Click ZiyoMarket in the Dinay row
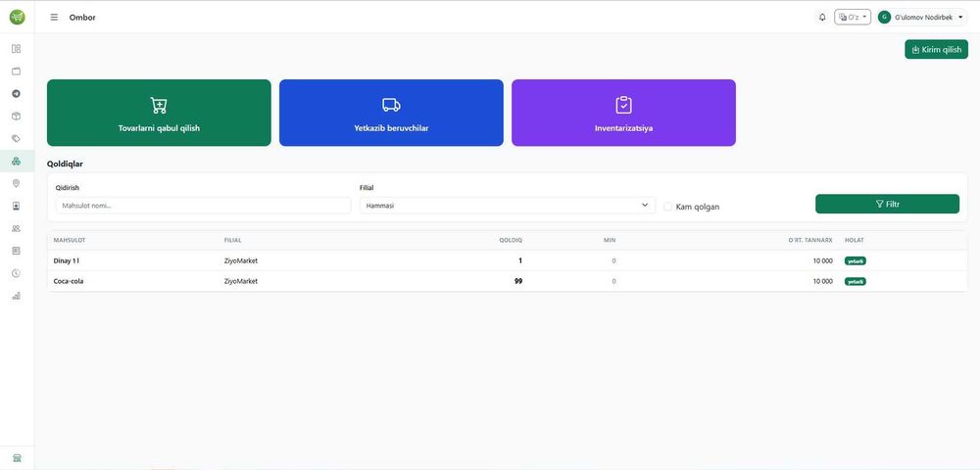 [241, 260]
